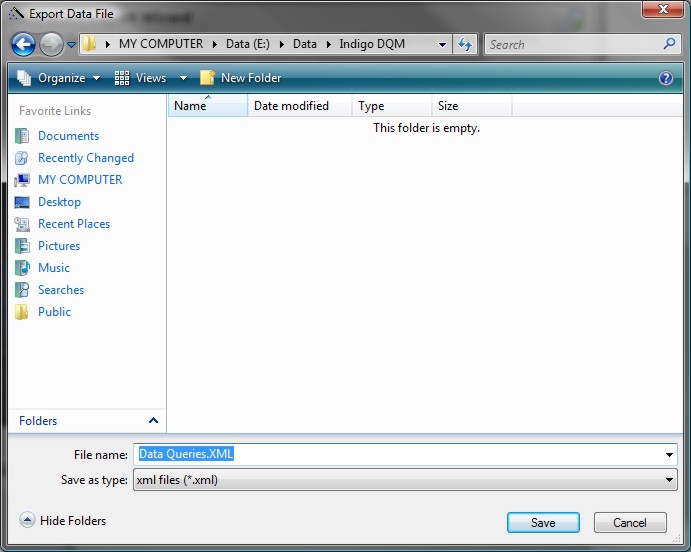Viewport: 691px width, 552px height.
Task: Sort by the Date modified column header
Action: 291,106
